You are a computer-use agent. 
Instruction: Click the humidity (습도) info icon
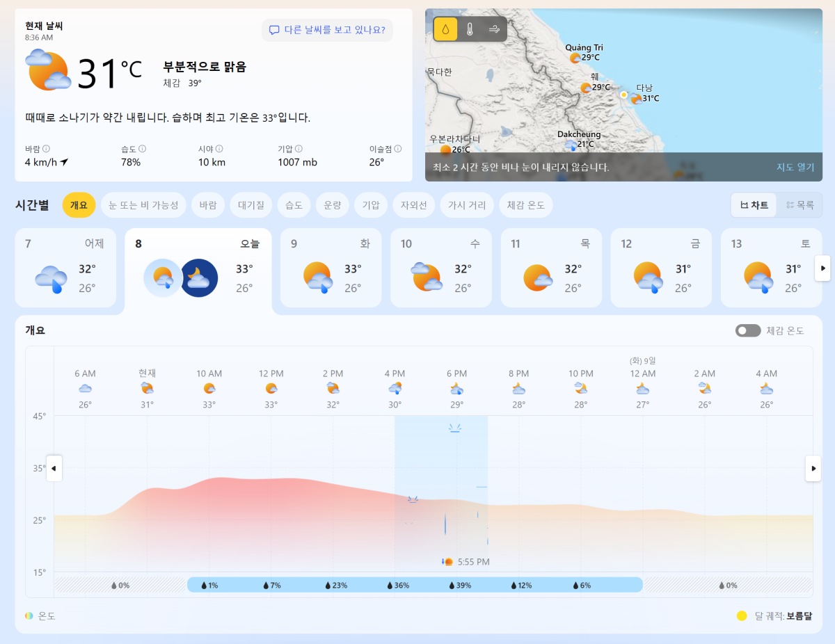click(x=142, y=149)
